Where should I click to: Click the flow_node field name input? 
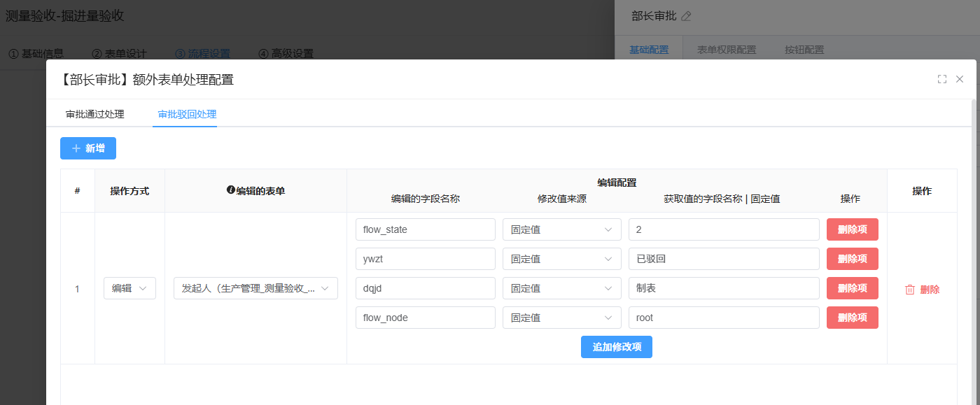425,318
